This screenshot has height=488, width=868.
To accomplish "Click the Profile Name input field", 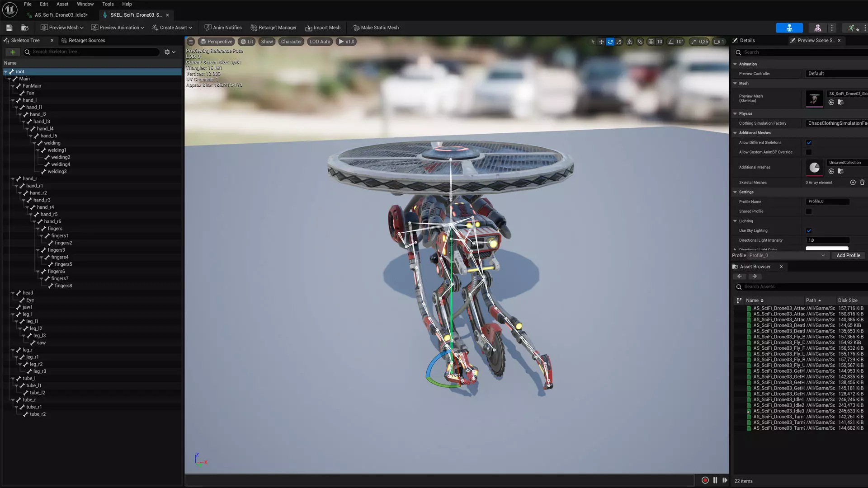I will 828,202.
